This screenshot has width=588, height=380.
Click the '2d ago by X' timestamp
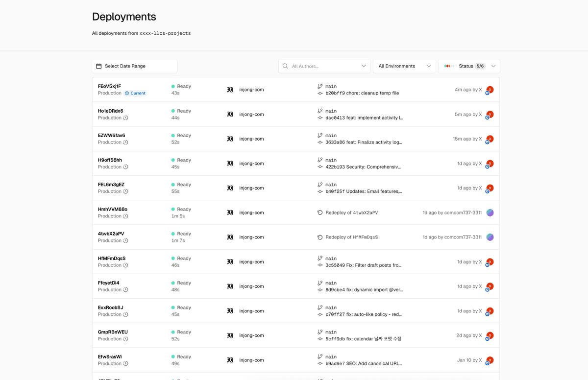469,335
